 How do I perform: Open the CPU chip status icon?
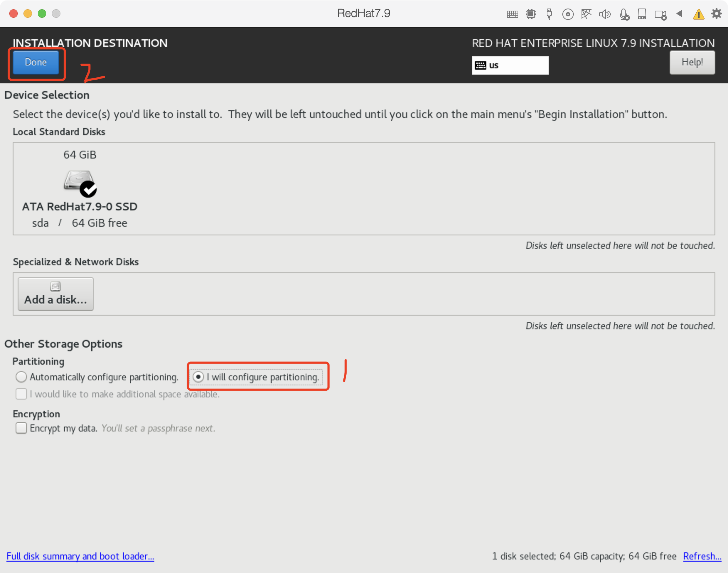[531, 14]
